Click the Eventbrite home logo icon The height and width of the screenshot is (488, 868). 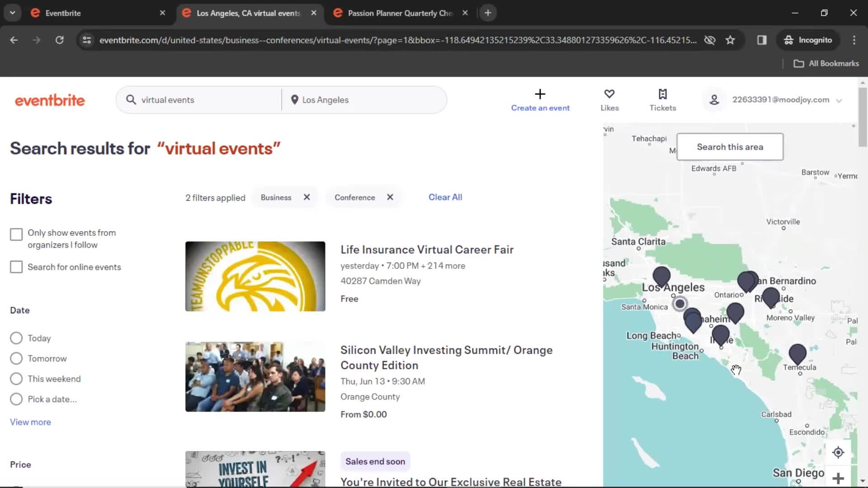click(49, 100)
